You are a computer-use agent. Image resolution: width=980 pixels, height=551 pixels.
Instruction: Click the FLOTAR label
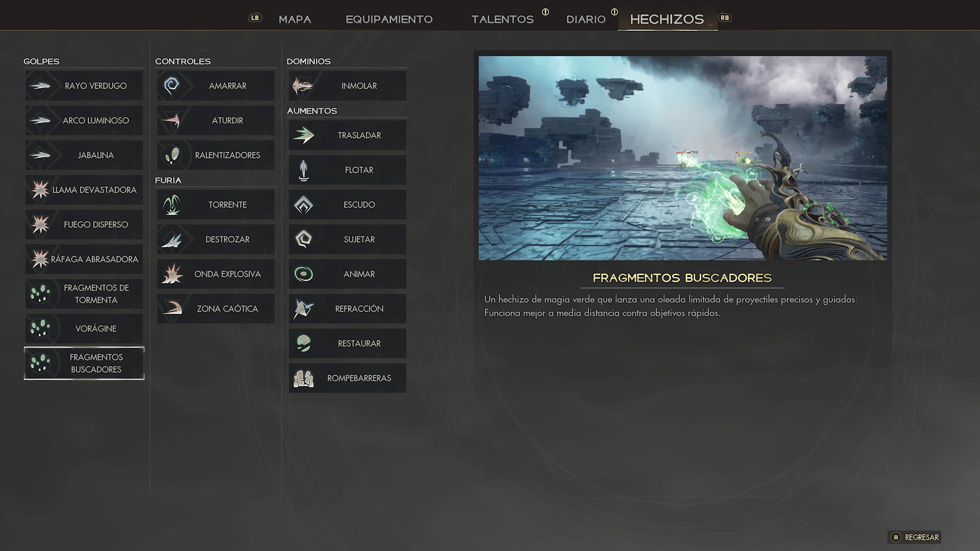pos(359,170)
